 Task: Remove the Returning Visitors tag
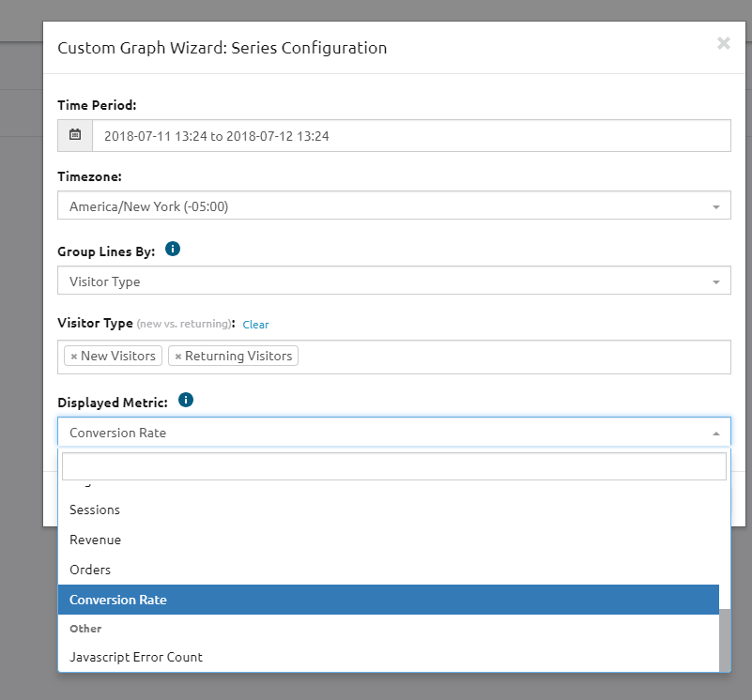click(x=178, y=357)
